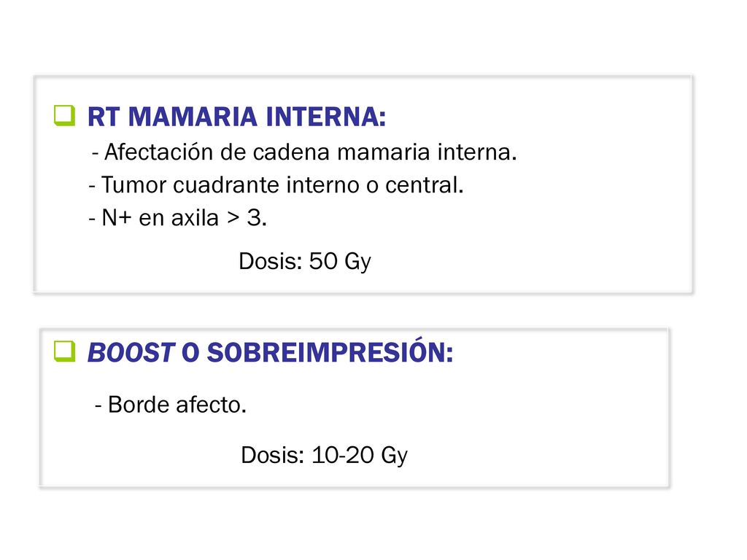
Task: Click the value 50 in the dose line
Action: 323,261
